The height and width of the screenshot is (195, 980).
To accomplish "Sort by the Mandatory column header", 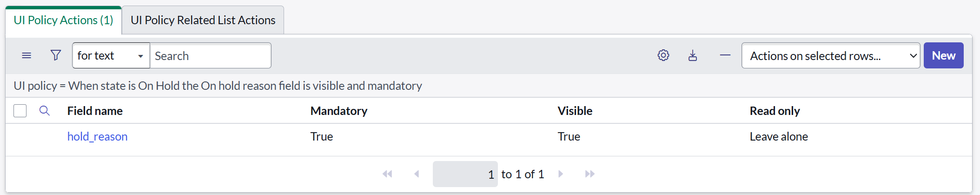I will 339,111.
